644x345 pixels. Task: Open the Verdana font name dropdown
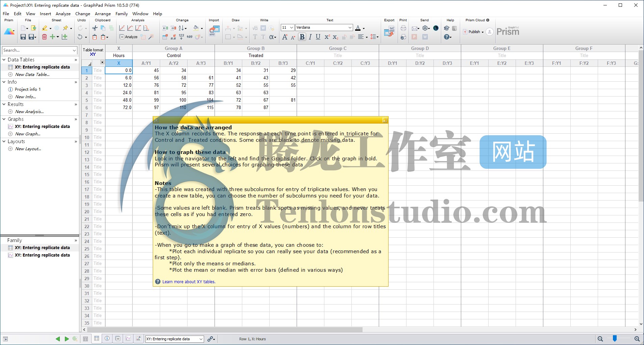pyautogui.click(x=350, y=27)
